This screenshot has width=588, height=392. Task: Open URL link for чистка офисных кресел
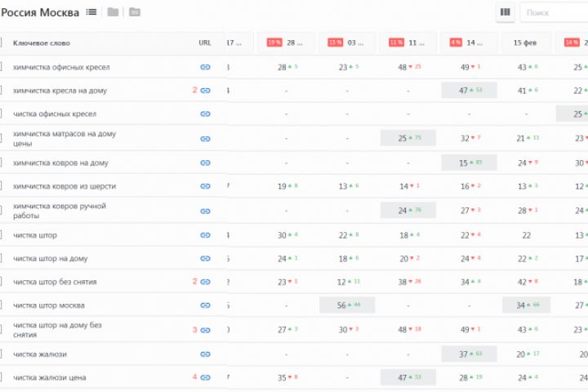(x=205, y=114)
